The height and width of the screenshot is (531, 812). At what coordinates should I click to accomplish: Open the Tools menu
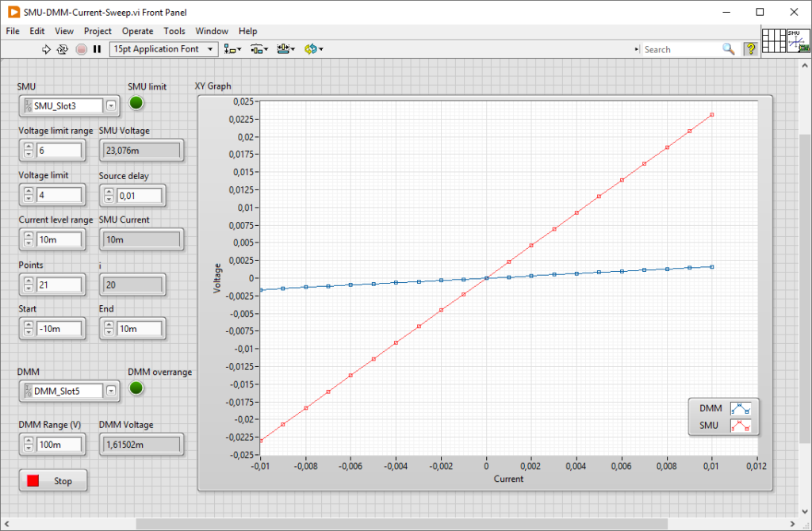click(x=174, y=31)
